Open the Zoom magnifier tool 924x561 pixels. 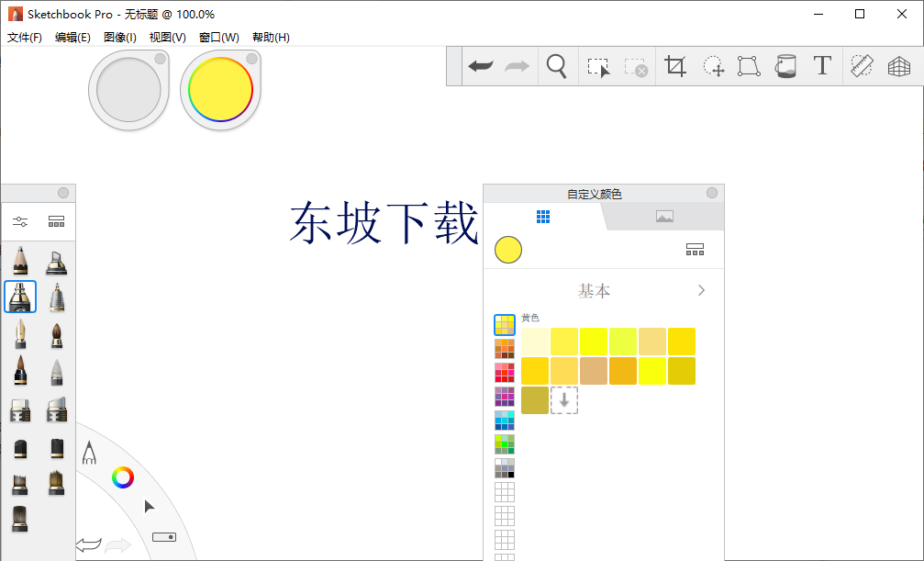pos(557,65)
